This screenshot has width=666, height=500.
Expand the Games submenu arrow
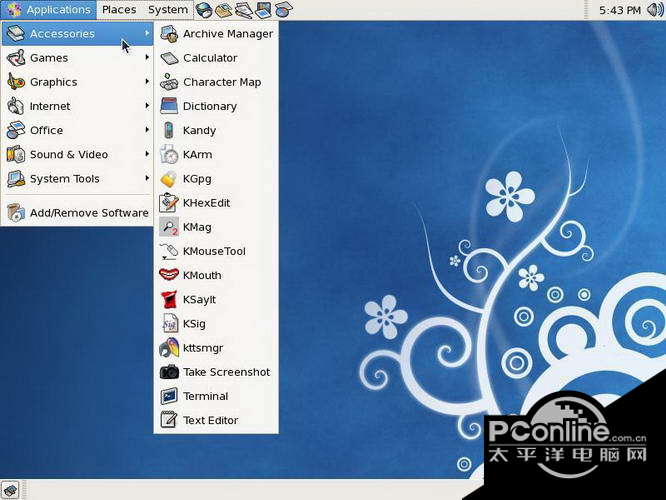point(147,57)
